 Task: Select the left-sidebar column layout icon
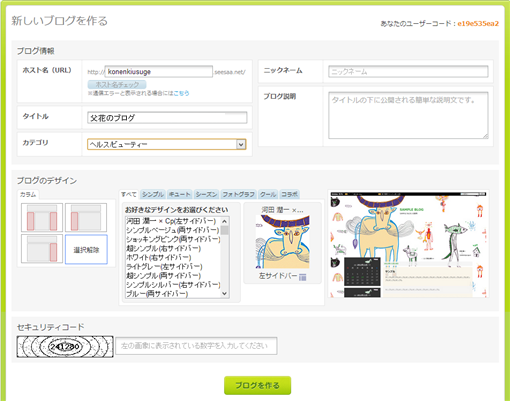(86, 217)
